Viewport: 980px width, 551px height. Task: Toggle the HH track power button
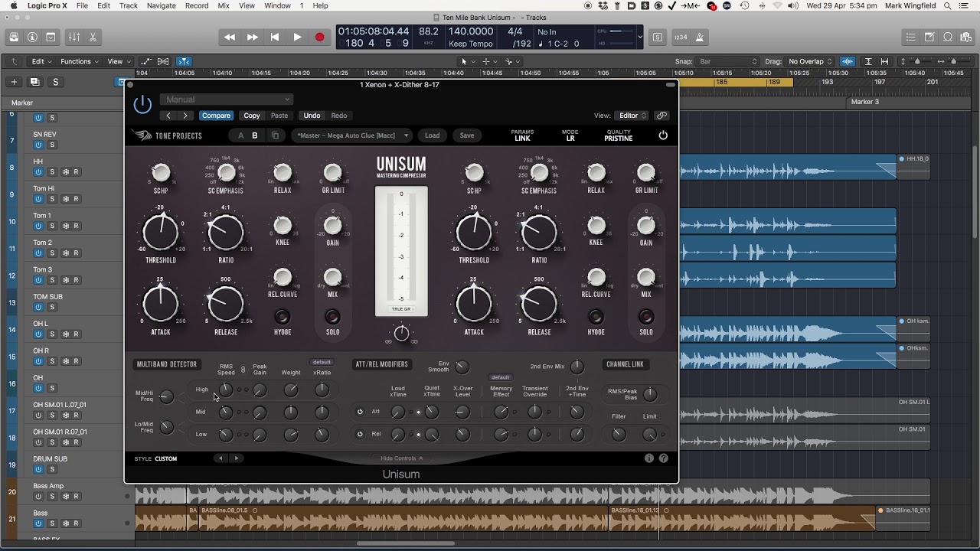pyautogui.click(x=38, y=172)
